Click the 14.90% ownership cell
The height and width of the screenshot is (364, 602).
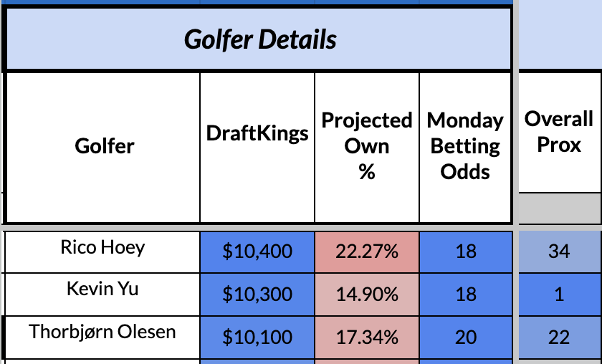367,294
